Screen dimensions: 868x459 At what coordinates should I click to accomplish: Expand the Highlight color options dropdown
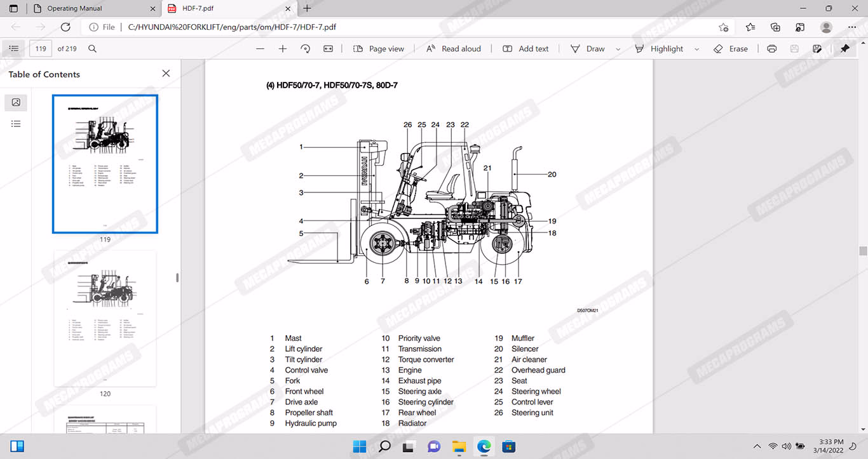[696, 49]
